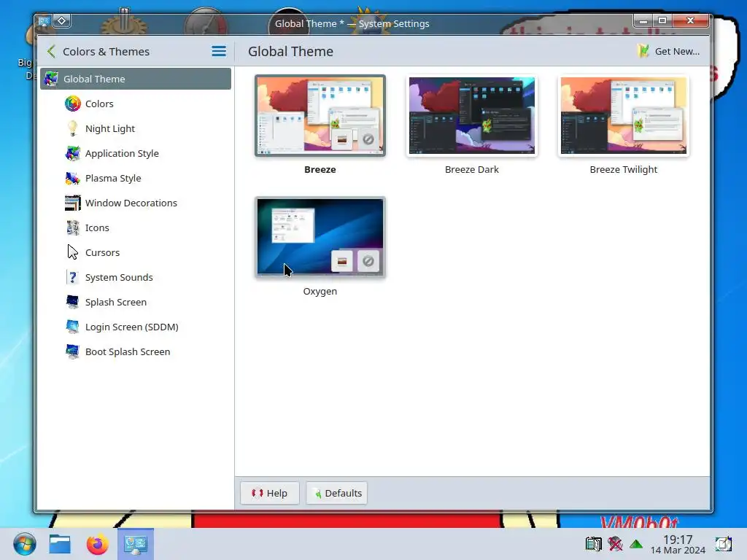Select the Breeze theme thumbnail
The height and width of the screenshot is (560, 747).
tap(320, 116)
